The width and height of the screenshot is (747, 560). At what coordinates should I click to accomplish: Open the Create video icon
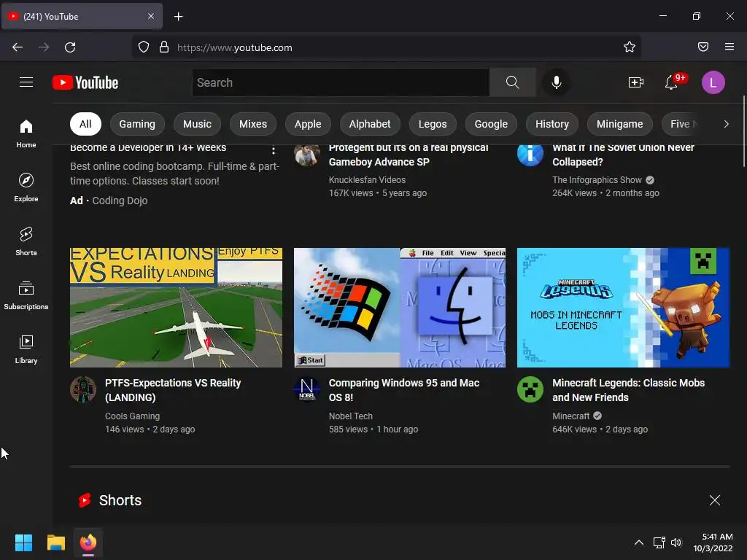(635, 82)
